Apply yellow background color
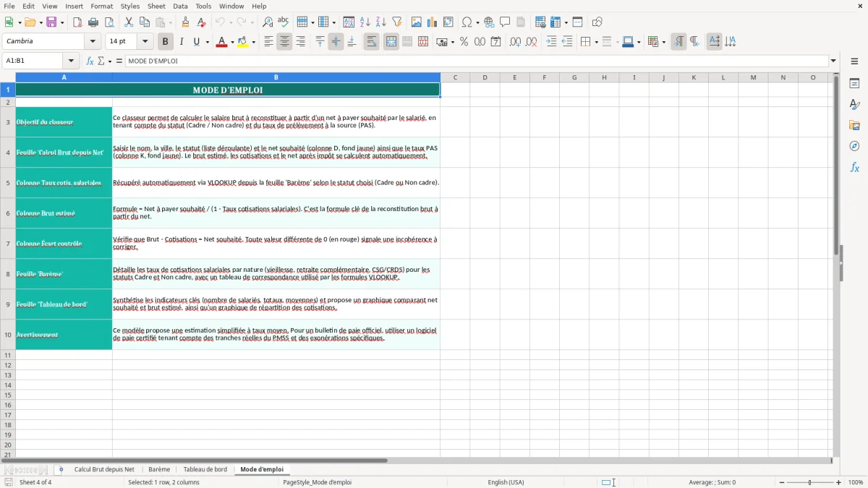 point(243,42)
